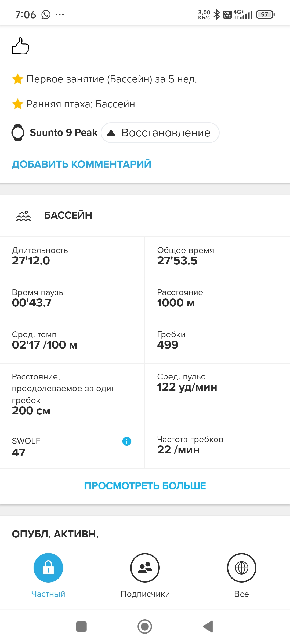Image resolution: width=290 pixels, height=644 pixels.
Task: Expand the 'Восстановление' chip
Action: (160, 133)
